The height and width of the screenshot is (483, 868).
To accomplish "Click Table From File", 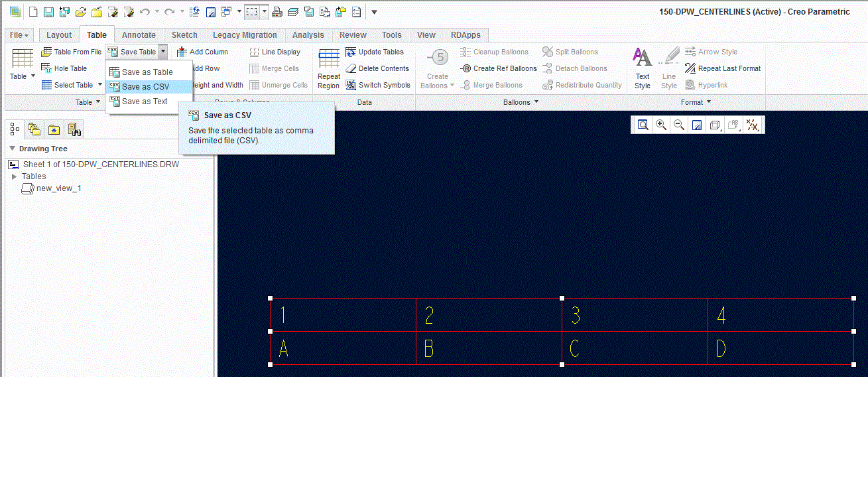I will (72, 52).
